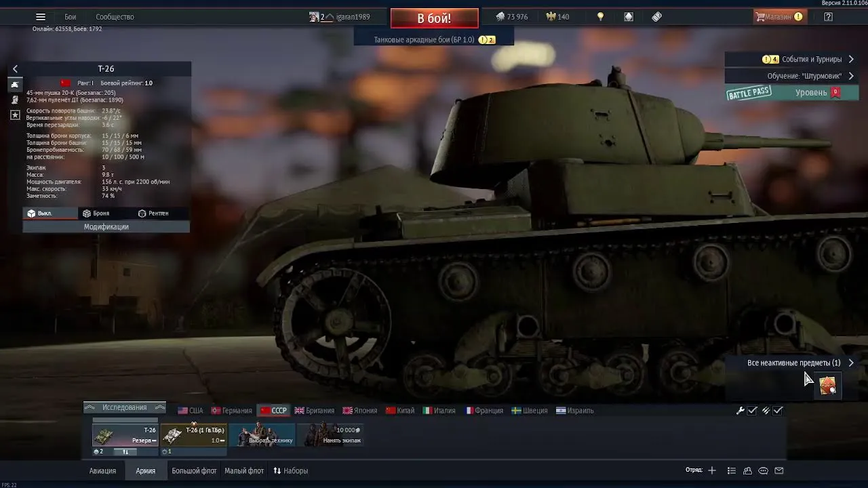This screenshot has width=868, height=488.
Task: Collapse the T-26 info panel with back arrow
Action: (15, 69)
